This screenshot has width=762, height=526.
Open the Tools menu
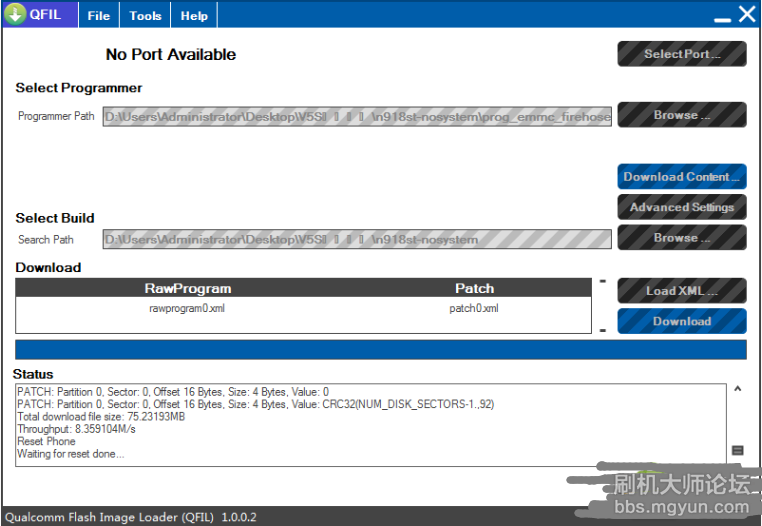click(x=145, y=16)
